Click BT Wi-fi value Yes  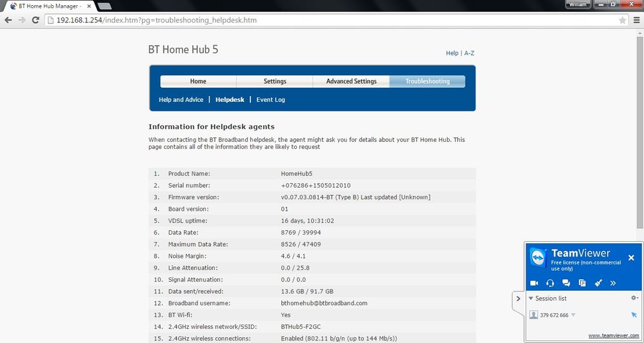(285, 315)
